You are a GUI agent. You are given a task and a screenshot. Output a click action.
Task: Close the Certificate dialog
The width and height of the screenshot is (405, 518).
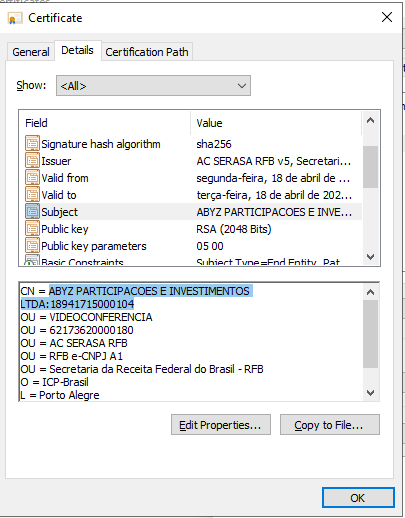coord(387,17)
